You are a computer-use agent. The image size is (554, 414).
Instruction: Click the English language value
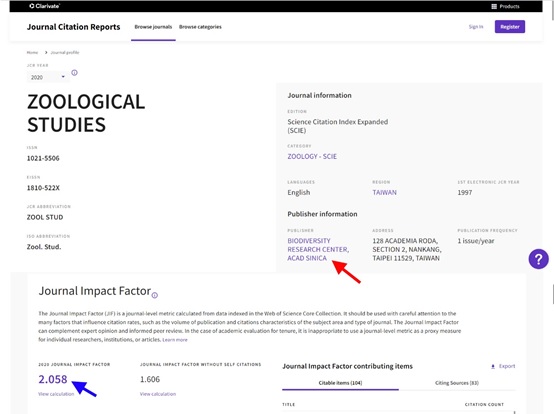(x=299, y=193)
